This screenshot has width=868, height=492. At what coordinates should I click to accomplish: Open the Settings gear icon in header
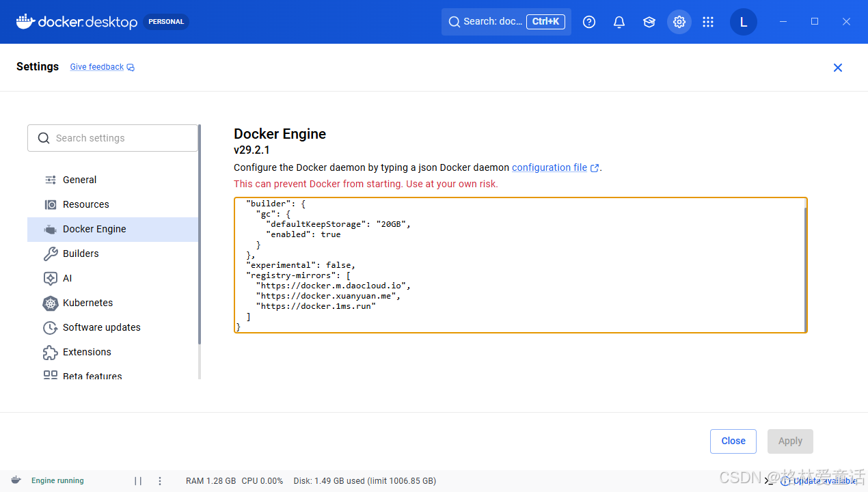coord(679,22)
